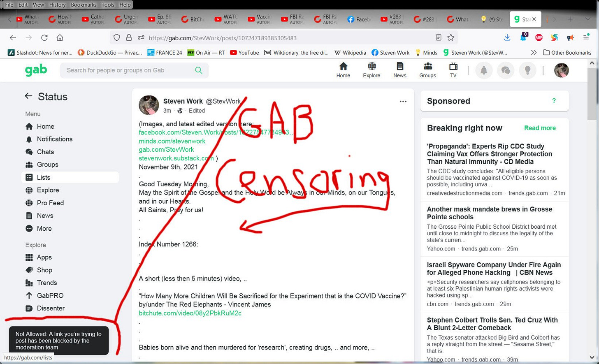Screen dimensions: 599x364
Task: Open a new tab with plus button
Action: pyautogui.click(x=570, y=19)
